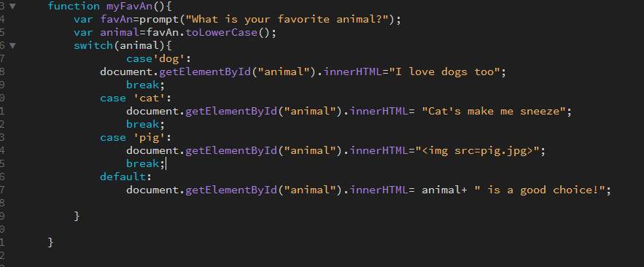Collapse the myFavAn function fold arrow
Image resolution: width=644 pixels, height=267 pixels.
coord(12,7)
